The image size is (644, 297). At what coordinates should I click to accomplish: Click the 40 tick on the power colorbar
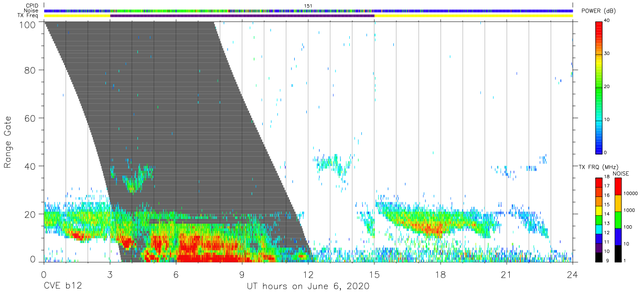[608, 20]
